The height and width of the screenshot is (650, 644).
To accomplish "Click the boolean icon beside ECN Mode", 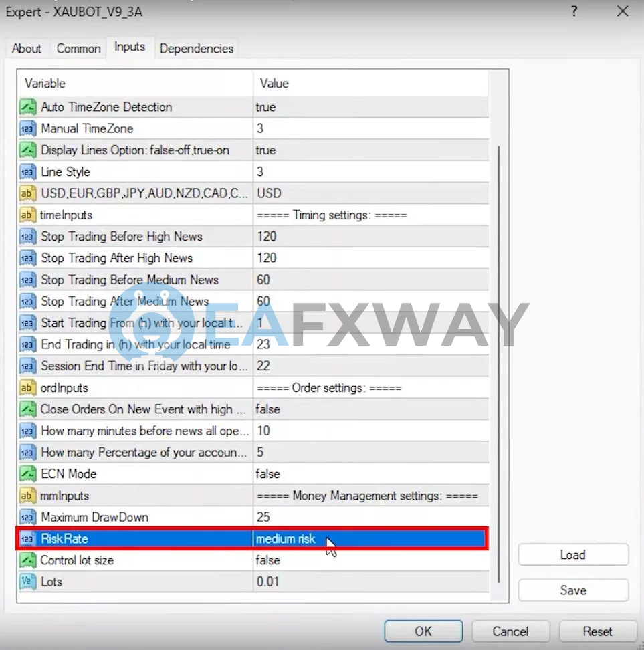I will pyautogui.click(x=28, y=474).
